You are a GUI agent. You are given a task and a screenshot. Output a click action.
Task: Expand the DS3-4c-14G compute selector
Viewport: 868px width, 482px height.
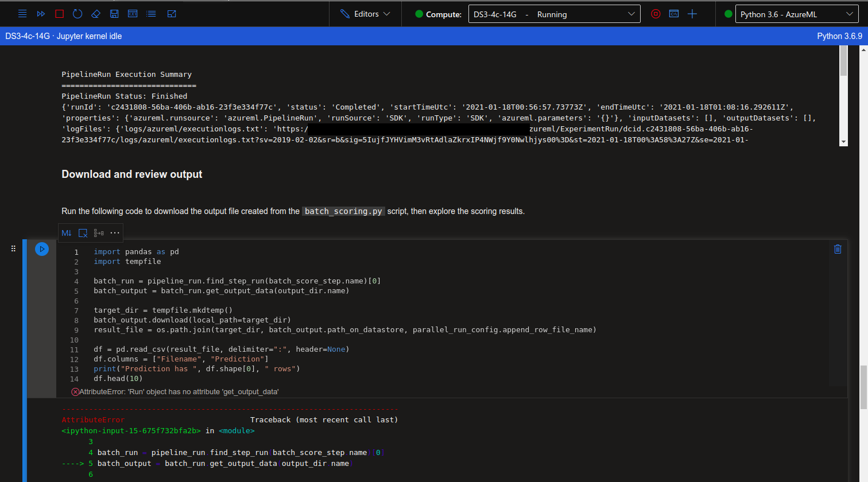tap(554, 14)
